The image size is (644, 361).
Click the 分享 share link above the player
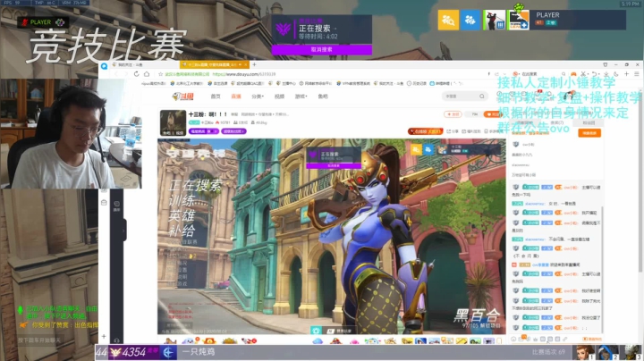453,131
